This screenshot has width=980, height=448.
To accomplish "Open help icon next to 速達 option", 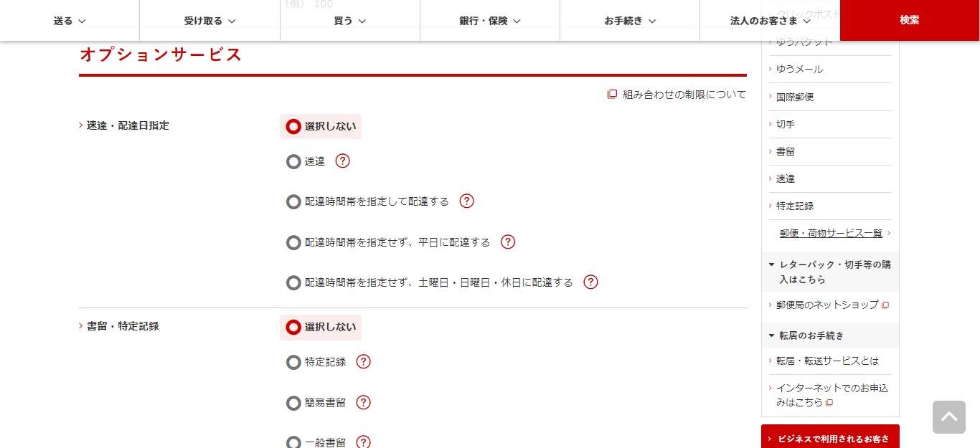I will 343,161.
